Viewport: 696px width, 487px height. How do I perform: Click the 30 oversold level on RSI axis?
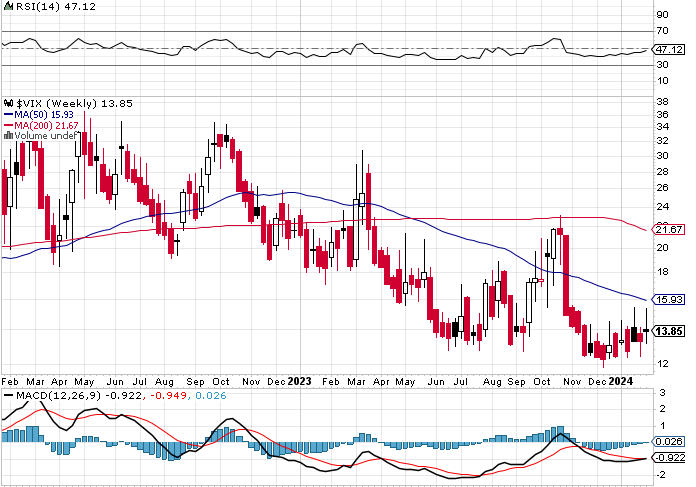pos(661,66)
